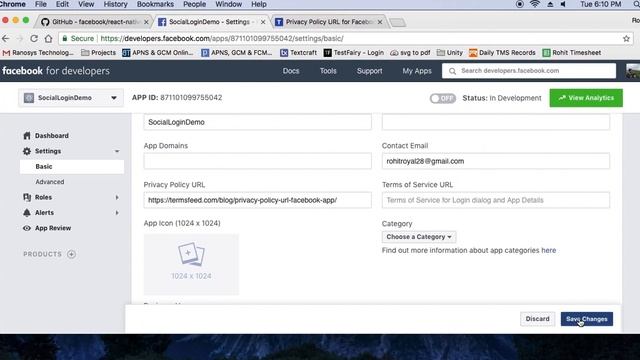Open the Dashboard house icon
The width and height of the screenshot is (640, 360).
point(27,136)
